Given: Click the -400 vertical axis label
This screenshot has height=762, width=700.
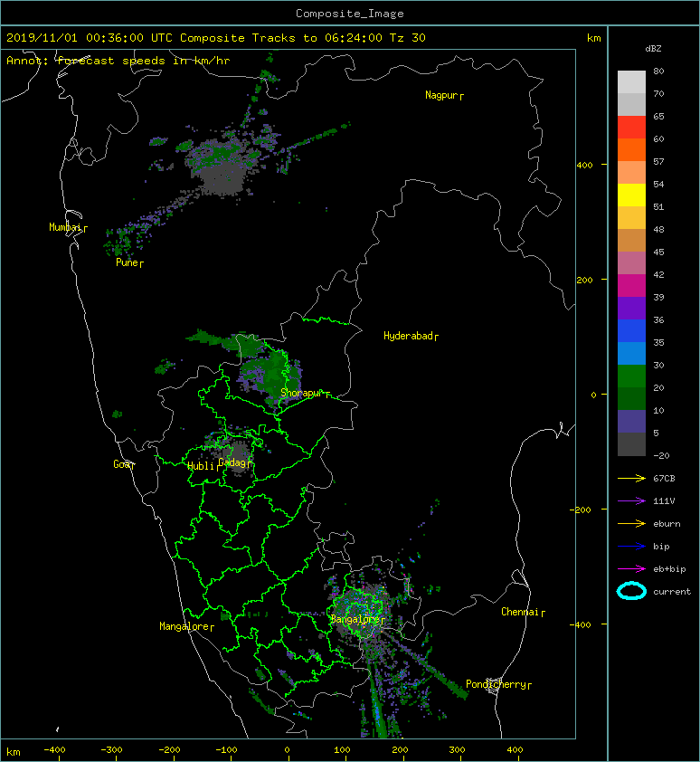Looking at the screenshot, I should point(582,624).
